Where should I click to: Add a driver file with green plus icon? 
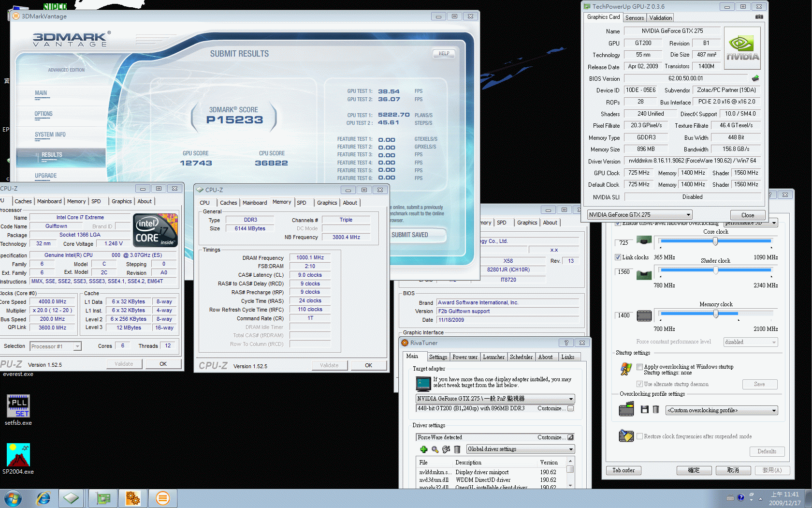point(424,449)
